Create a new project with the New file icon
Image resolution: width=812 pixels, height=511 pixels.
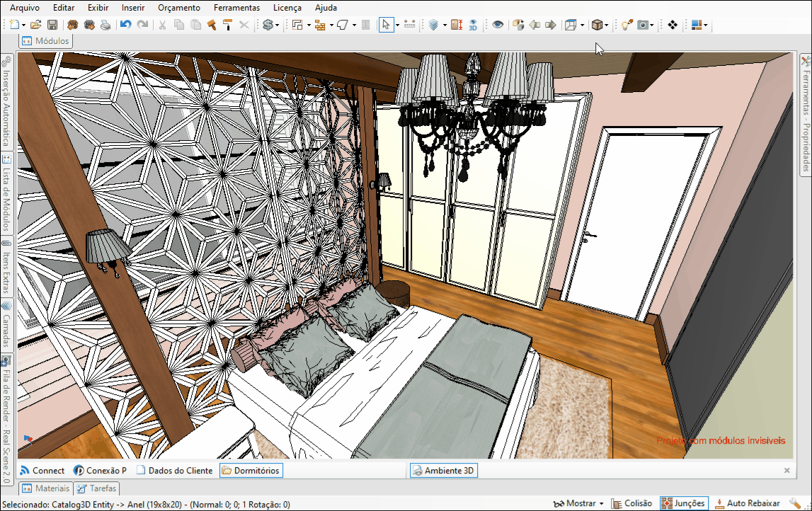14,25
